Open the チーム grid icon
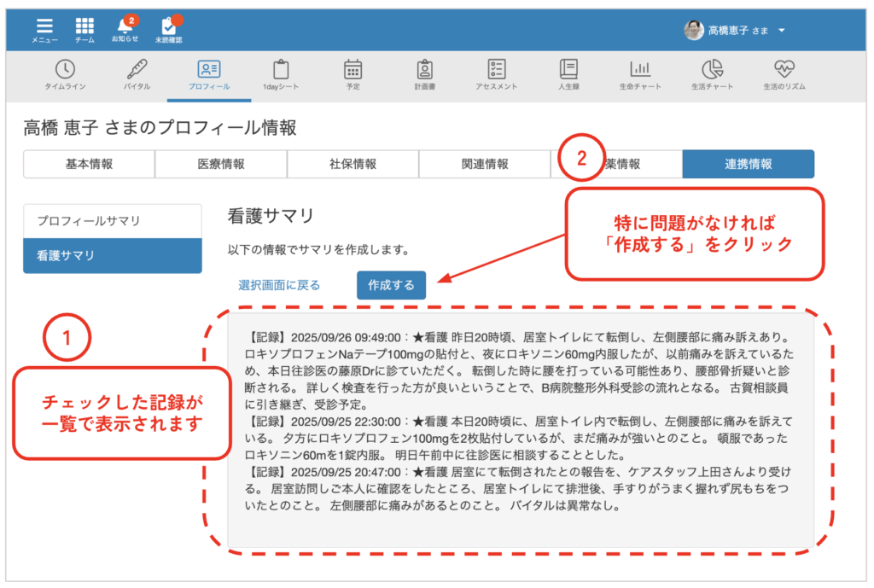This screenshot has width=874, height=588. click(84, 27)
